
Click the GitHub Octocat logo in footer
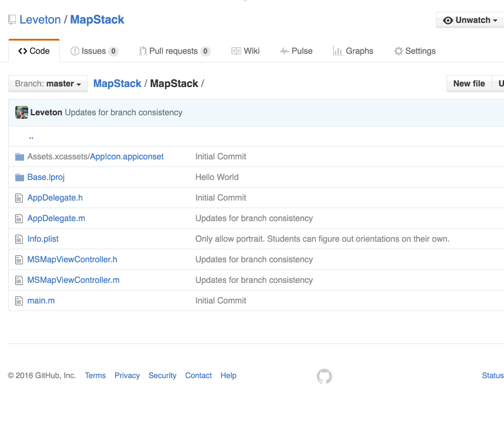coord(324,376)
